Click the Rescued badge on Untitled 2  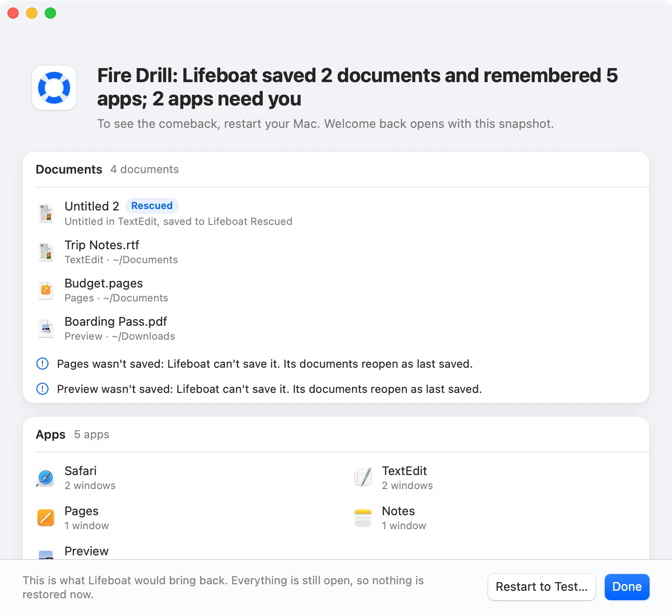152,206
